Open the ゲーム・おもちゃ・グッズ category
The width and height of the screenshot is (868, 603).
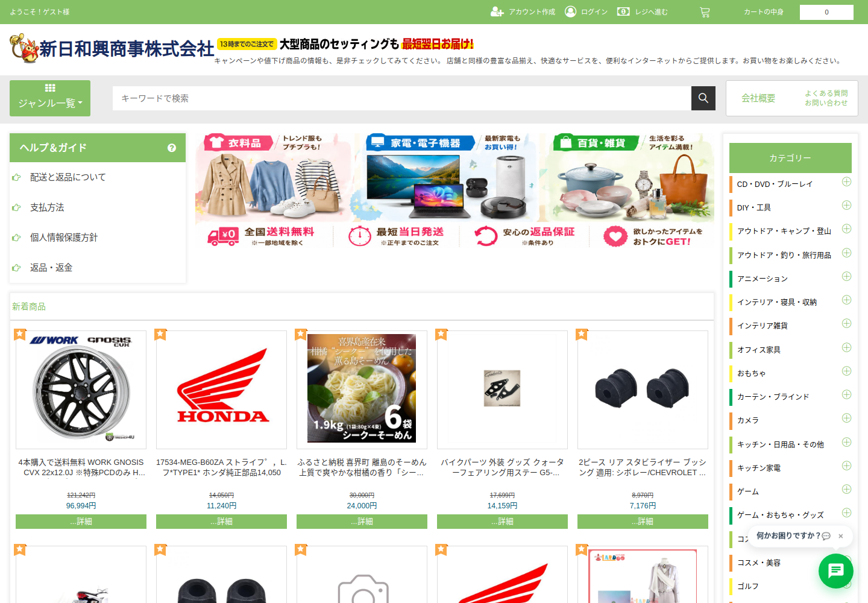point(781,515)
